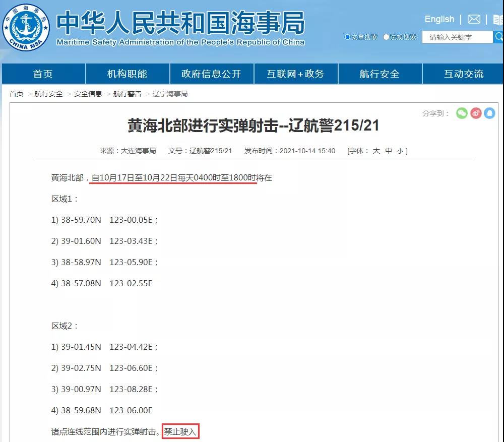Screen dimensions: 504x442
Task: Select the 文章搜索 search radio button
Action: (x=347, y=37)
